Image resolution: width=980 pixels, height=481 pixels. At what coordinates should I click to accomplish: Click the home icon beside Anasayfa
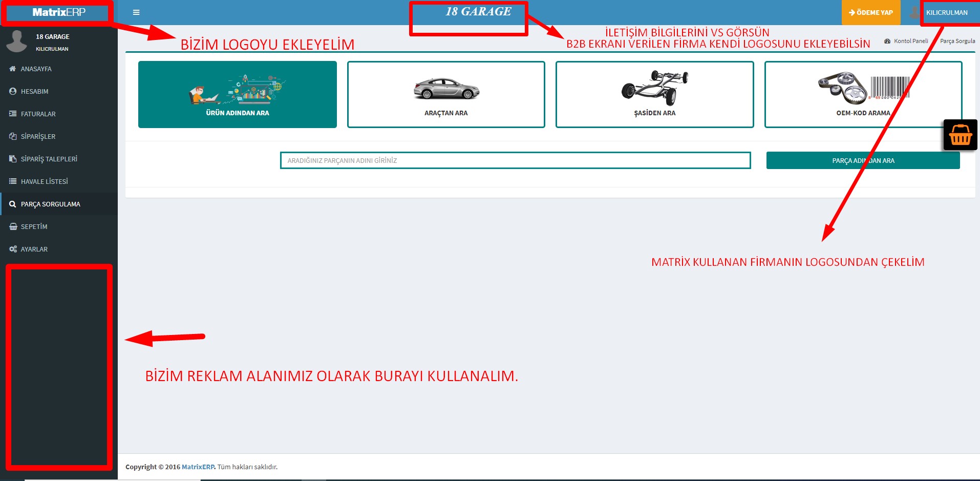coord(13,69)
